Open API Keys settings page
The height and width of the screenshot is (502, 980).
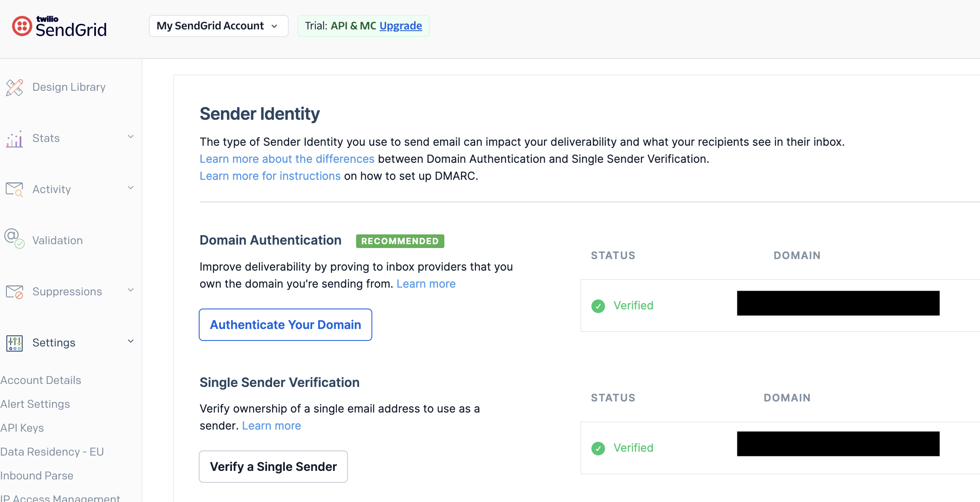tap(22, 428)
